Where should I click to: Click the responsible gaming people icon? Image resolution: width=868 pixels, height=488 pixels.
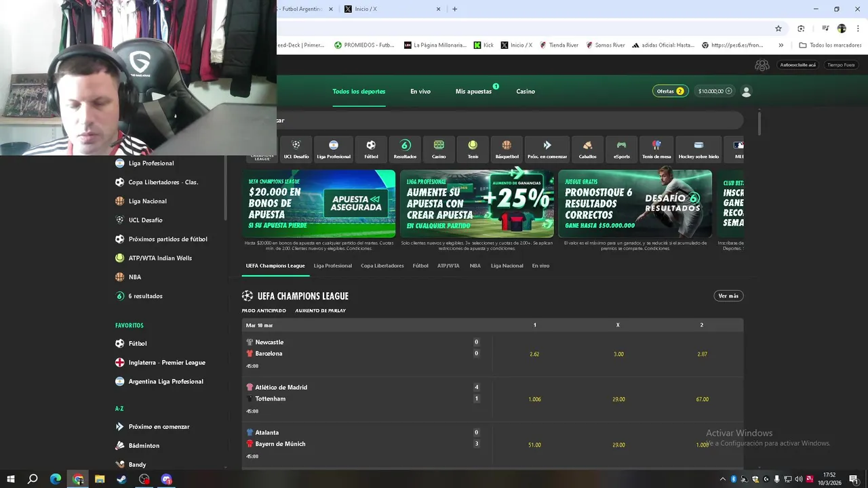(762, 65)
